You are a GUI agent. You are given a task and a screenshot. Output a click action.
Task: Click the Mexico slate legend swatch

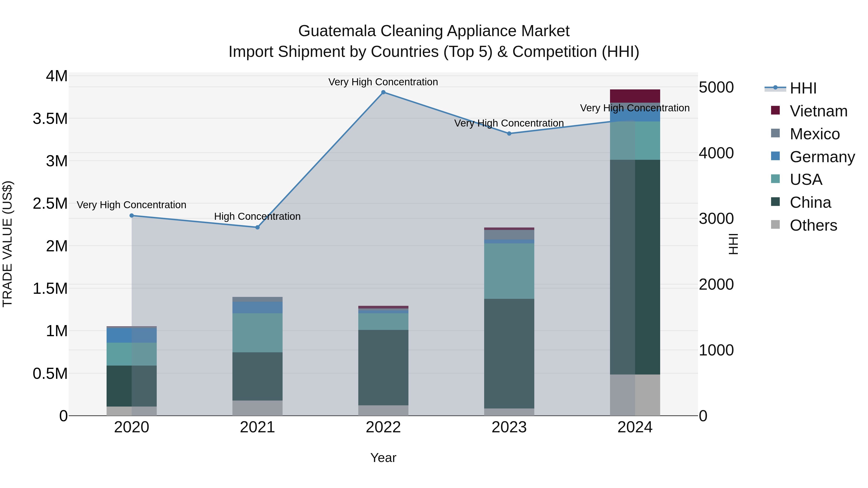pyautogui.click(x=775, y=133)
